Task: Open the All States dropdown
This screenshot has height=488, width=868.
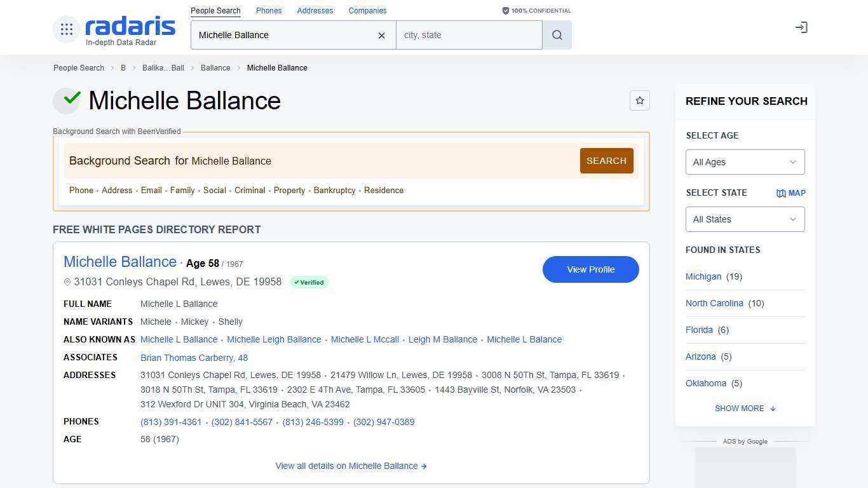Action: click(745, 219)
